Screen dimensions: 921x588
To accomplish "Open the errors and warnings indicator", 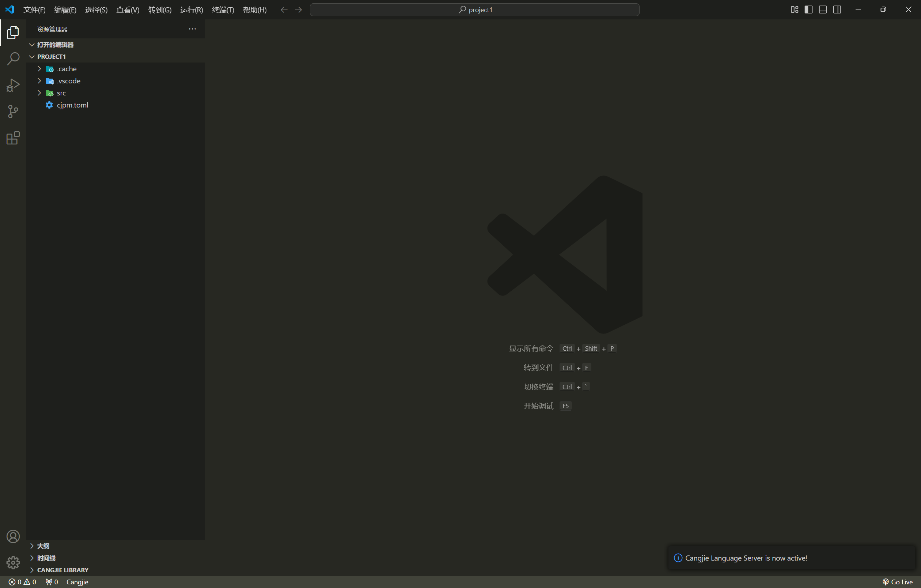I will [22, 582].
